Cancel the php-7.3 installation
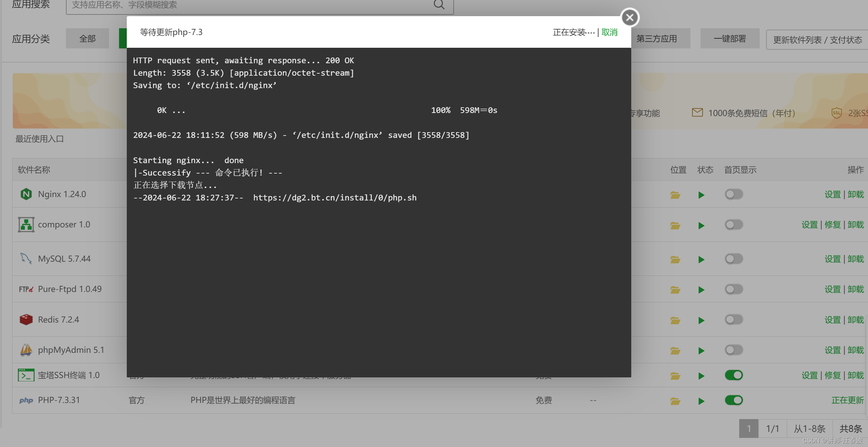Screen dimensions: 868x447 click(609, 32)
